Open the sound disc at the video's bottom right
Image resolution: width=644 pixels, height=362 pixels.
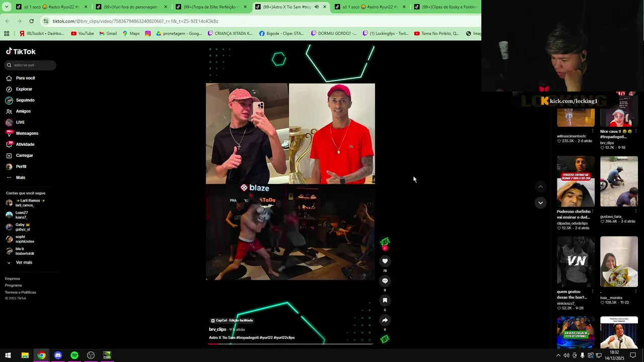point(385,339)
